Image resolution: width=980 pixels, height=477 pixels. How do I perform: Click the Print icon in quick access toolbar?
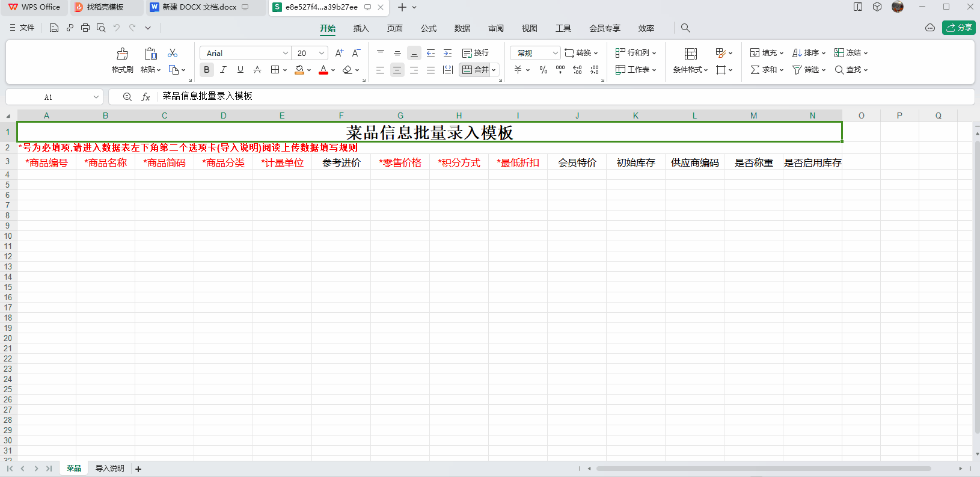point(85,28)
